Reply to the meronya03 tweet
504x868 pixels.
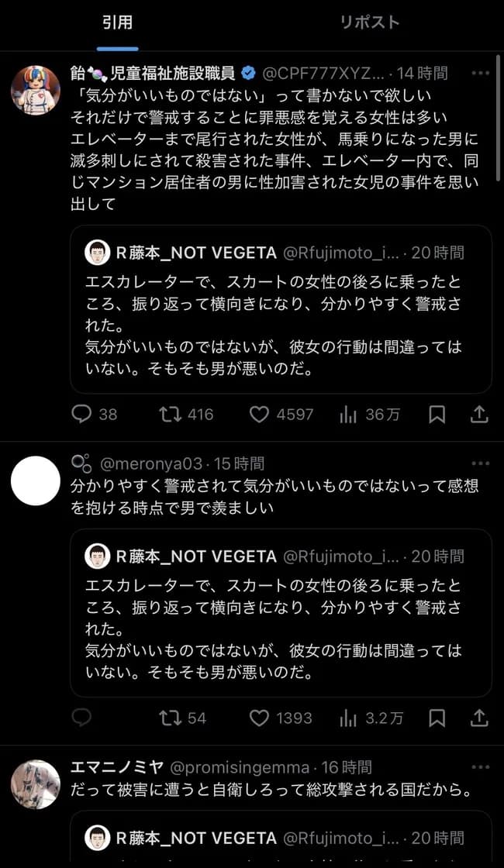coord(83,718)
